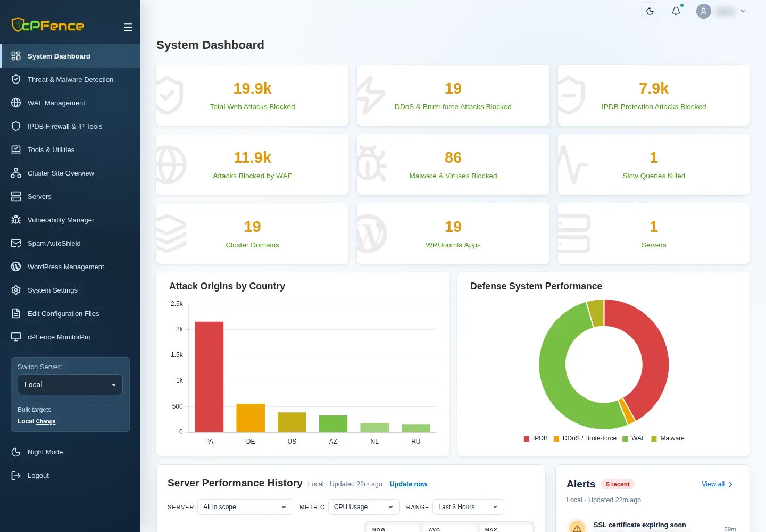Click the Logout menu entry

[x=70, y=475]
